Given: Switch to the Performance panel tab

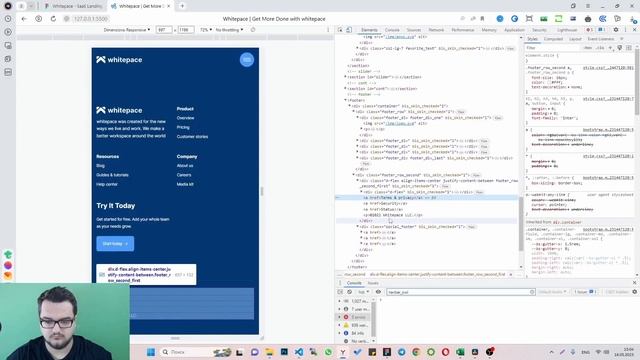Looking at the screenshot, I should tap(462, 30).
